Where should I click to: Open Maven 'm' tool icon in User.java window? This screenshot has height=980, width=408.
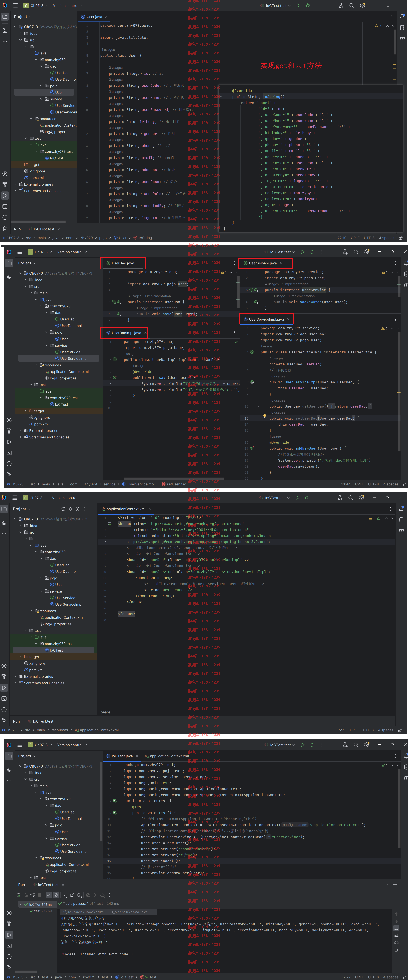click(x=402, y=38)
